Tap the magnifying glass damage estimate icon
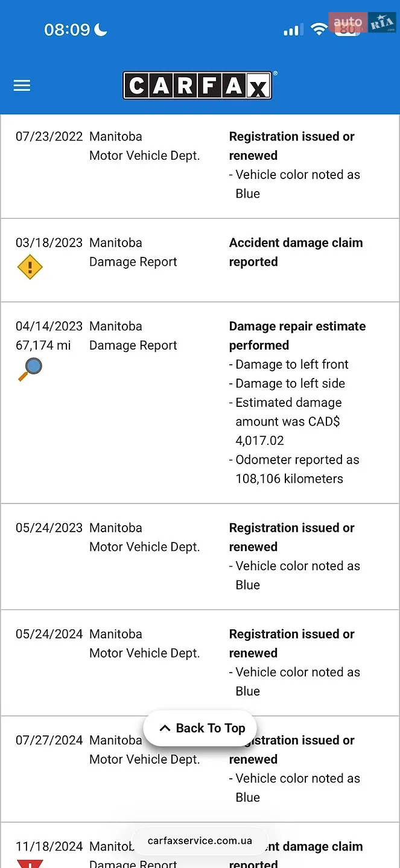Viewport: 400px width, 868px height. tap(30, 369)
